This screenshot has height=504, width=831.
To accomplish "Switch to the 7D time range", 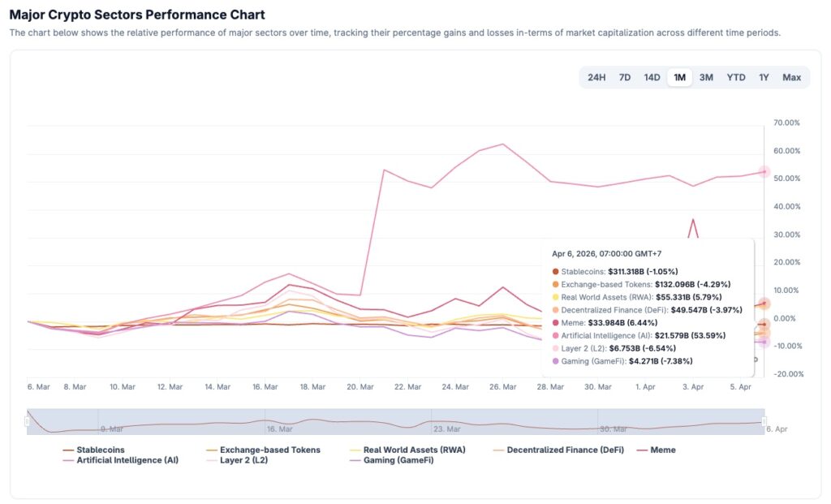I will [x=625, y=77].
